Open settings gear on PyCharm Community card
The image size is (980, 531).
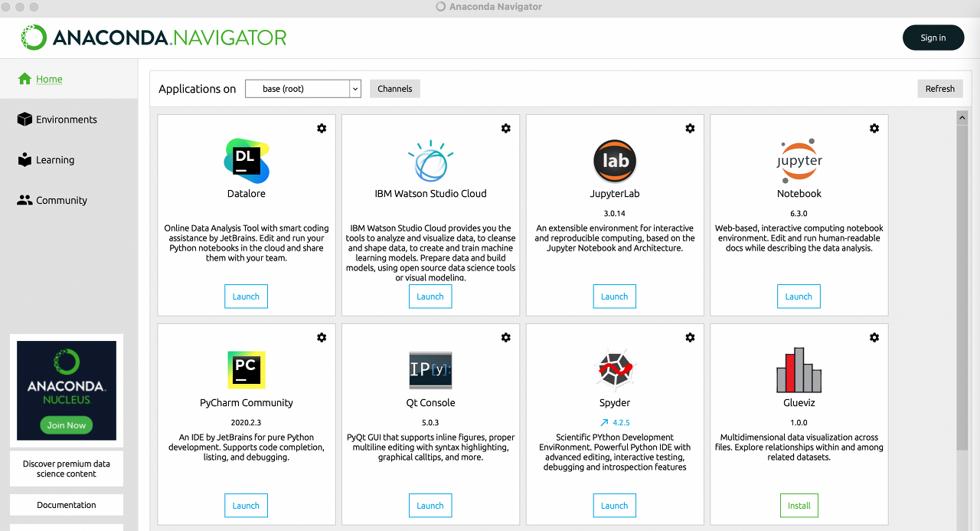322,337
